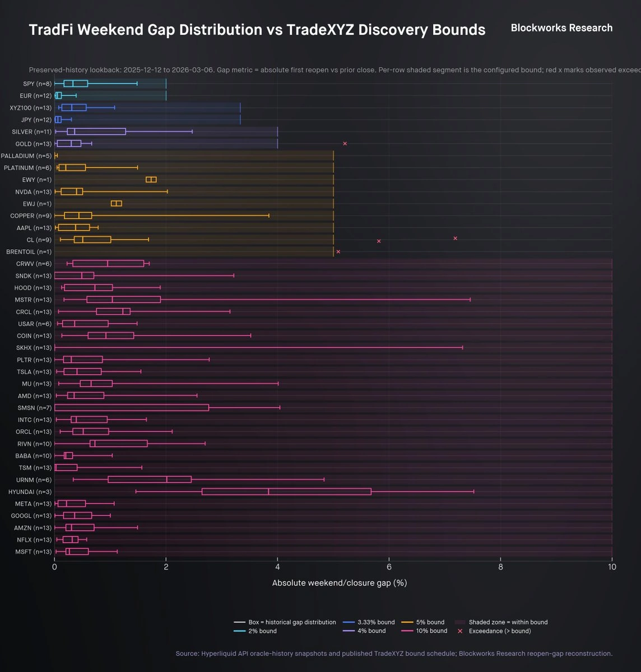Screen dimensions: 641x672
Task: Select the 'COIN (n=13)' row label
Action: click(34, 336)
